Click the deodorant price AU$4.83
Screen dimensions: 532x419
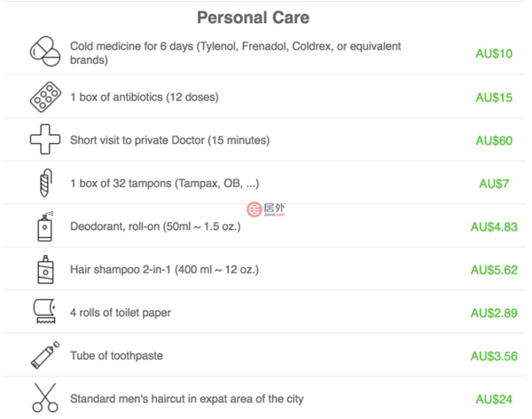pyautogui.click(x=494, y=226)
